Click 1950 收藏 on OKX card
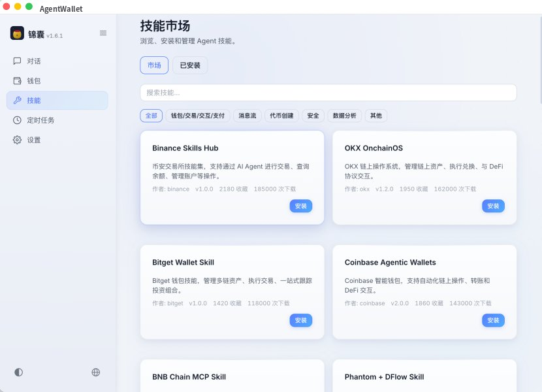542x392 pixels. coord(414,189)
